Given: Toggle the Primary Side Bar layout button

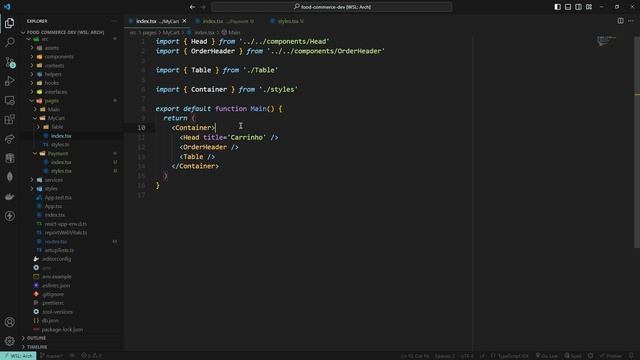Looking at the screenshot, I should coord(558,7).
